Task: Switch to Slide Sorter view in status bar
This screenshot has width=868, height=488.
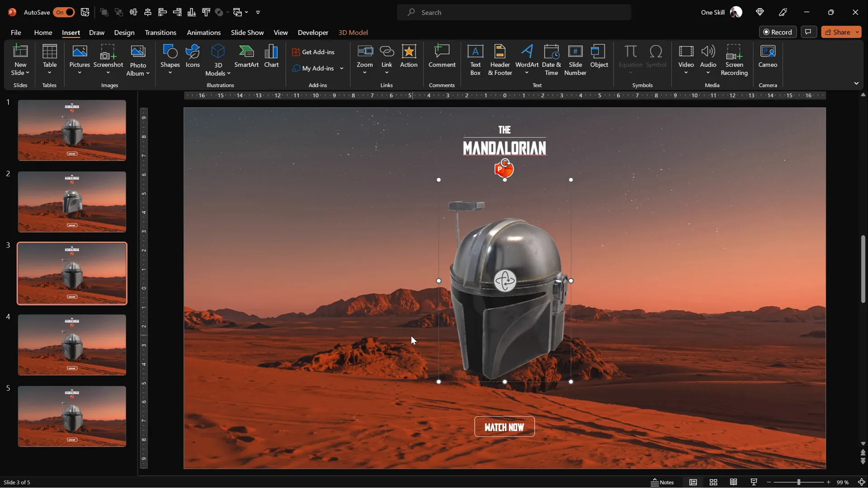Action: (x=713, y=482)
